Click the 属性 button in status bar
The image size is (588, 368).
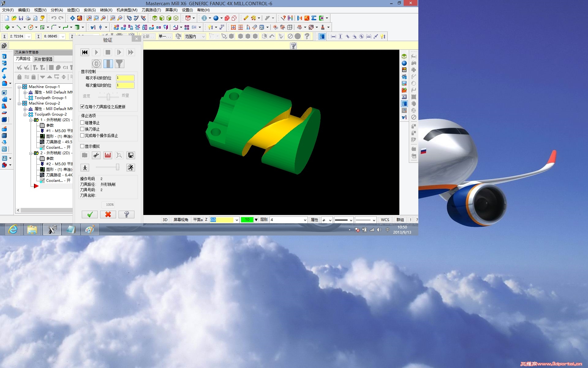click(x=315, y=220)
